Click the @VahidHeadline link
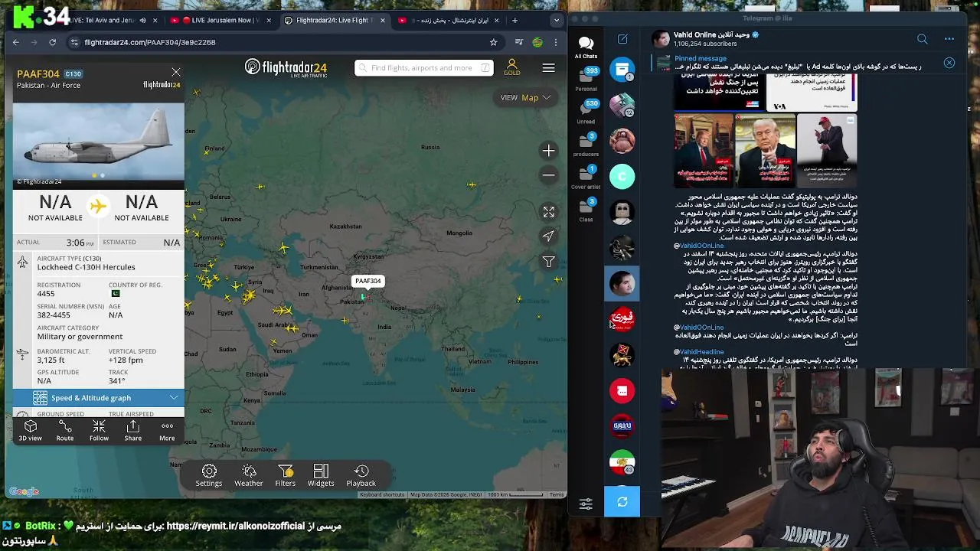The height and width of the screenshot is (551, 980). point(698,352)
